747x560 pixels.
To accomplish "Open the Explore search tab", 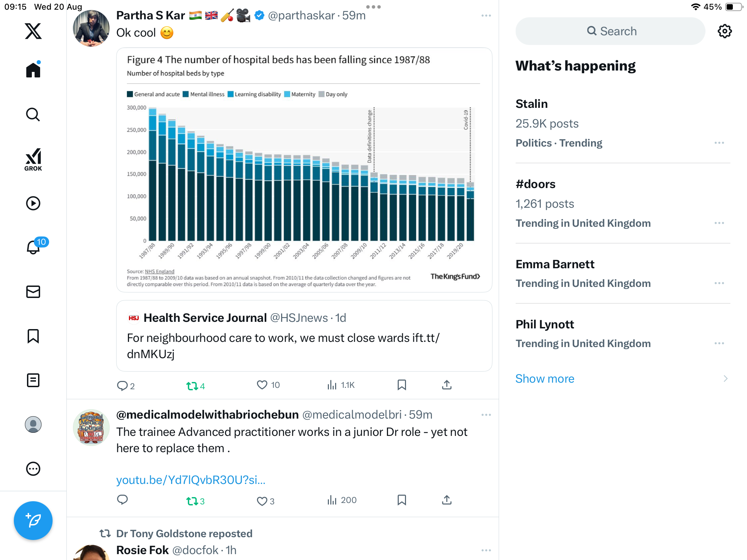I will point(33,114).
